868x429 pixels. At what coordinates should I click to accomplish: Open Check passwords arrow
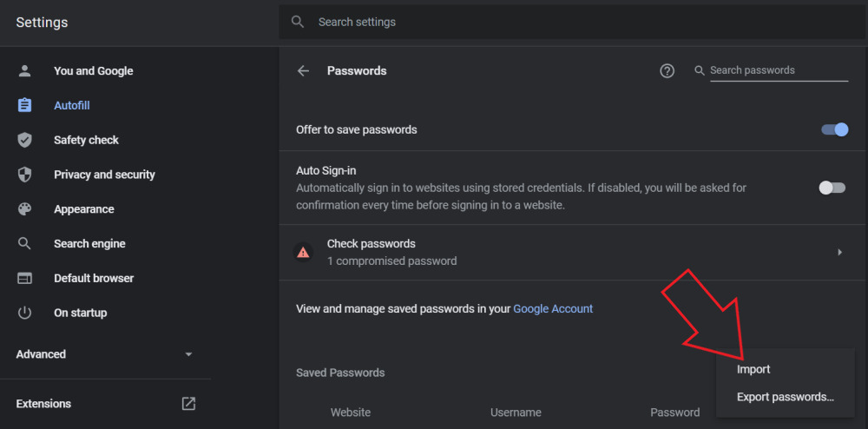839,252
